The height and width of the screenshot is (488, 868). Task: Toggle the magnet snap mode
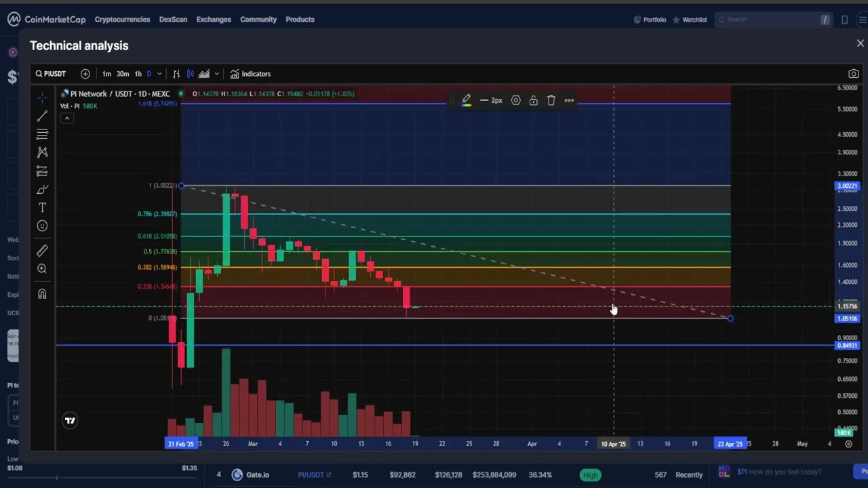point(42,294)
